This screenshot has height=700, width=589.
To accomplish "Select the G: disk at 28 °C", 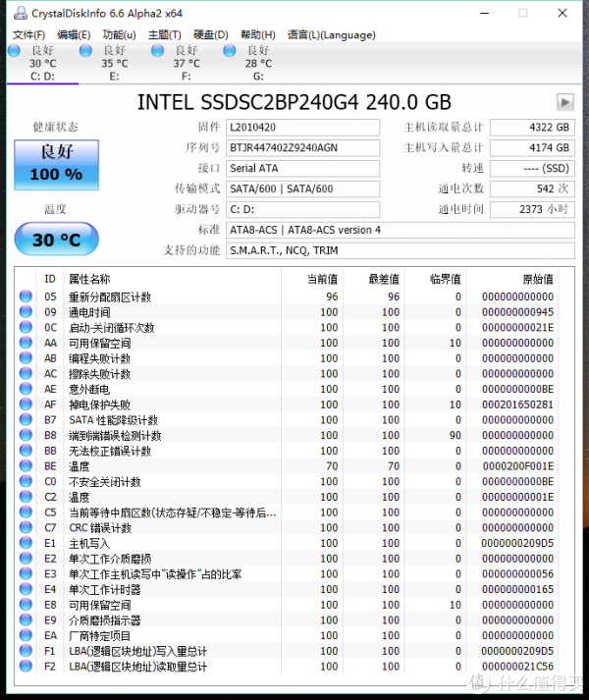I will [x=258, y=63].
